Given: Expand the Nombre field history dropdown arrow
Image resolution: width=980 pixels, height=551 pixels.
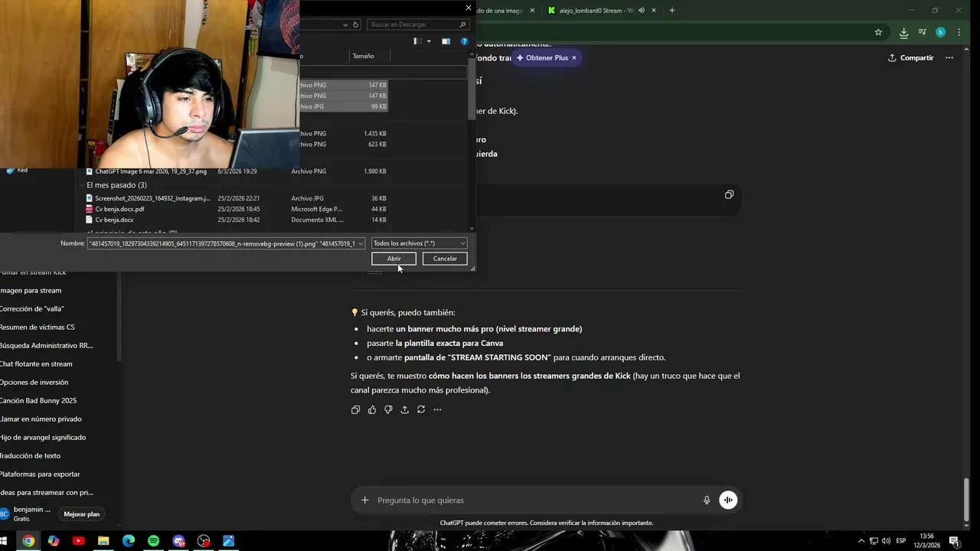Looking at the screenshot, I should click(361, 243).
